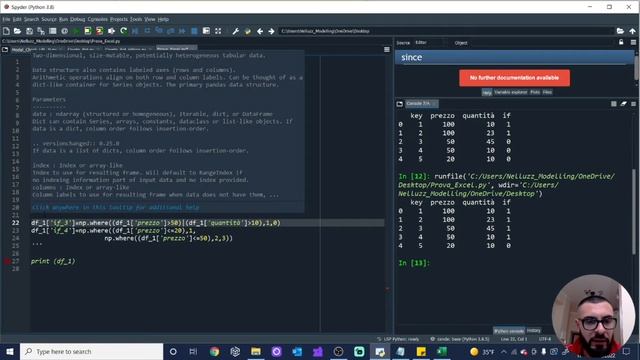Click code line 22 with np.where
640x360 pixels.
(x=156, y=223)
